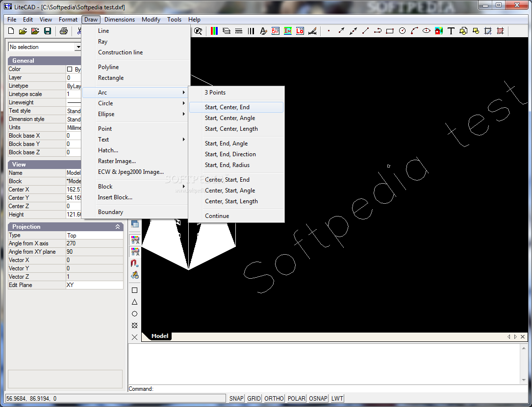Click the Edit Plane XY value field

coord(94,286)
